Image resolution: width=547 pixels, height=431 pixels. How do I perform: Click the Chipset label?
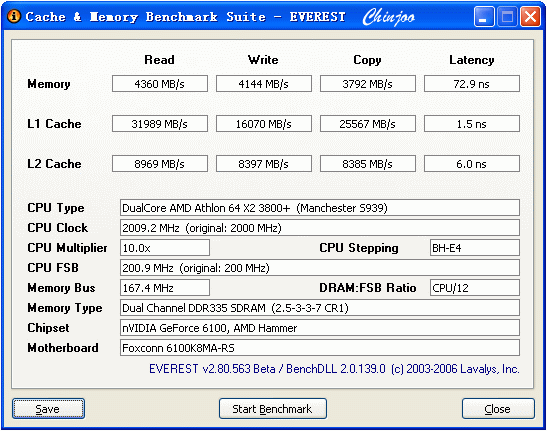tap(48, 328)
